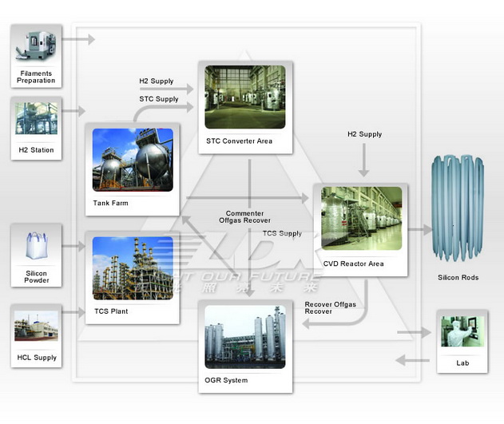Click H2 Supply label above CVD Reactor
The width and height of the screenshot is (504, 424).
[x=364, y=134]
